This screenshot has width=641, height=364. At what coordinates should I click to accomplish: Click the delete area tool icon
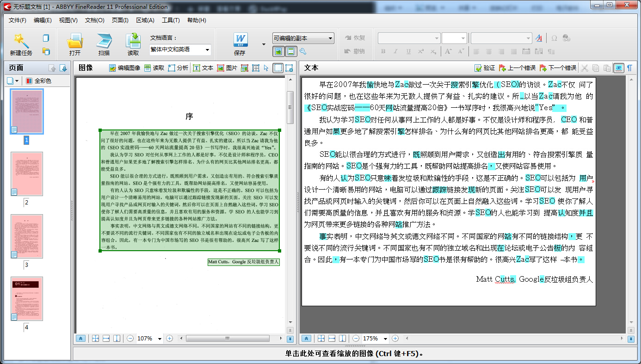click(x=289, y=68)
